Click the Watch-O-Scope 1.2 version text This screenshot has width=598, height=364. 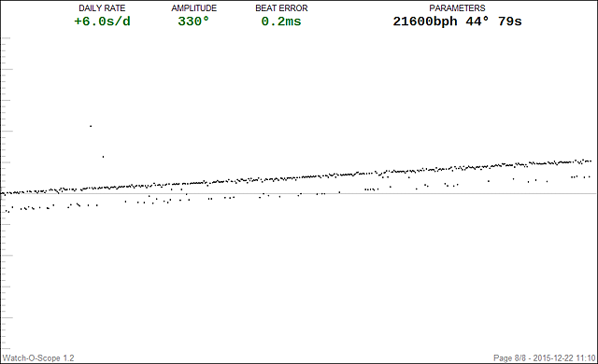coord(38,358)
